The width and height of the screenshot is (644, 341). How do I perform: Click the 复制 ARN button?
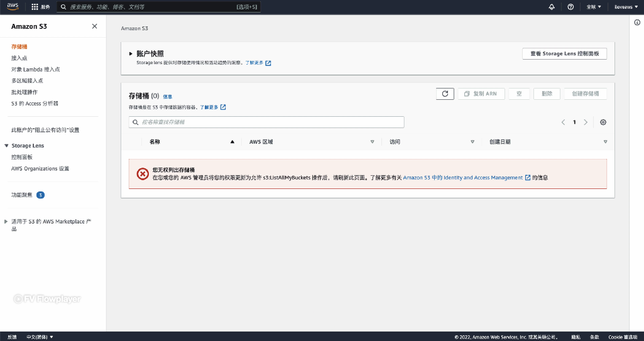481,94
